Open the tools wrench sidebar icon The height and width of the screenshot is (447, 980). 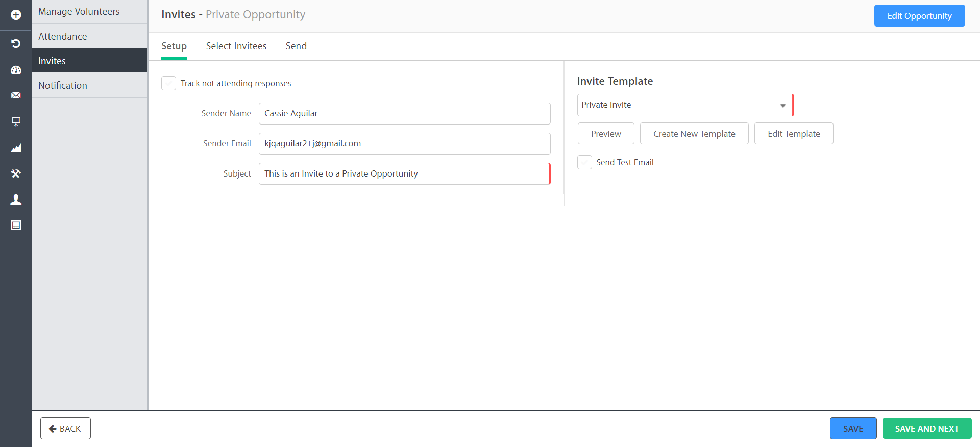click(16, 173)
